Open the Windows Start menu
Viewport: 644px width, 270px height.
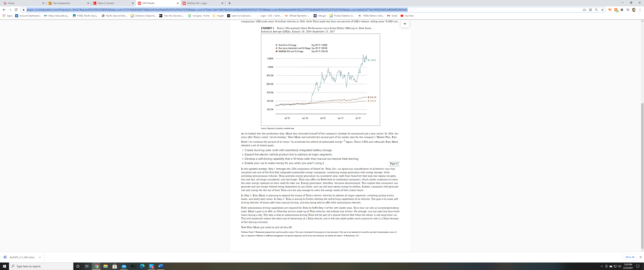[x=4, y=266]
